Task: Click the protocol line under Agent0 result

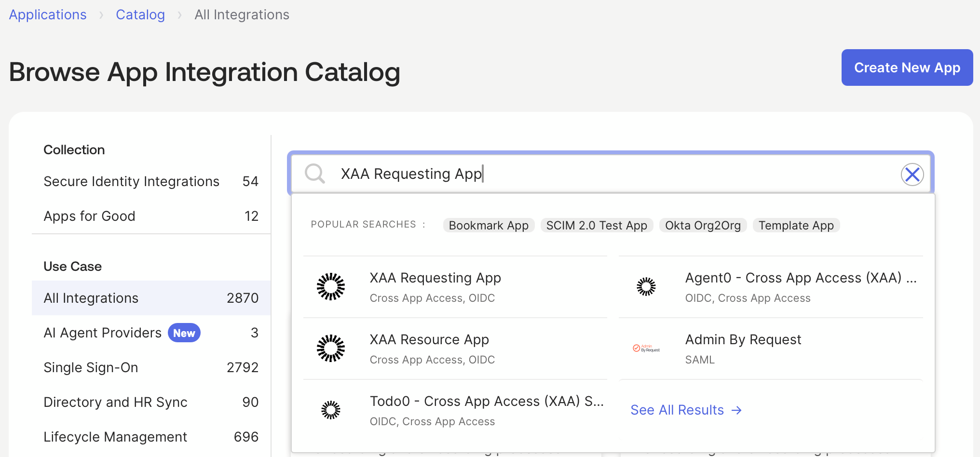Action: coord(748,298)
